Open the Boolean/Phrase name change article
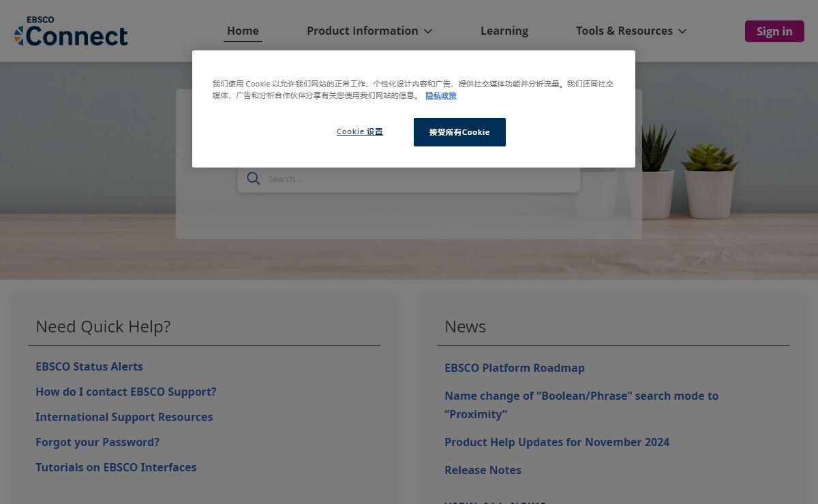The height and width of the screenshot is (504, 818). pos(581,405)
